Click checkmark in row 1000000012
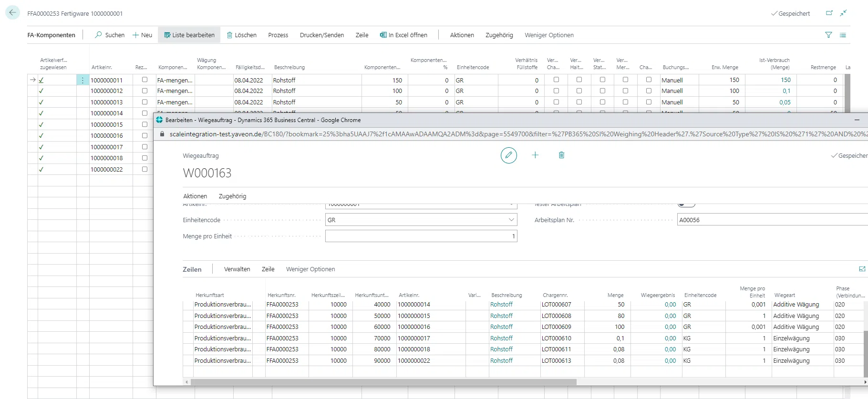 (x=41, y=91)
